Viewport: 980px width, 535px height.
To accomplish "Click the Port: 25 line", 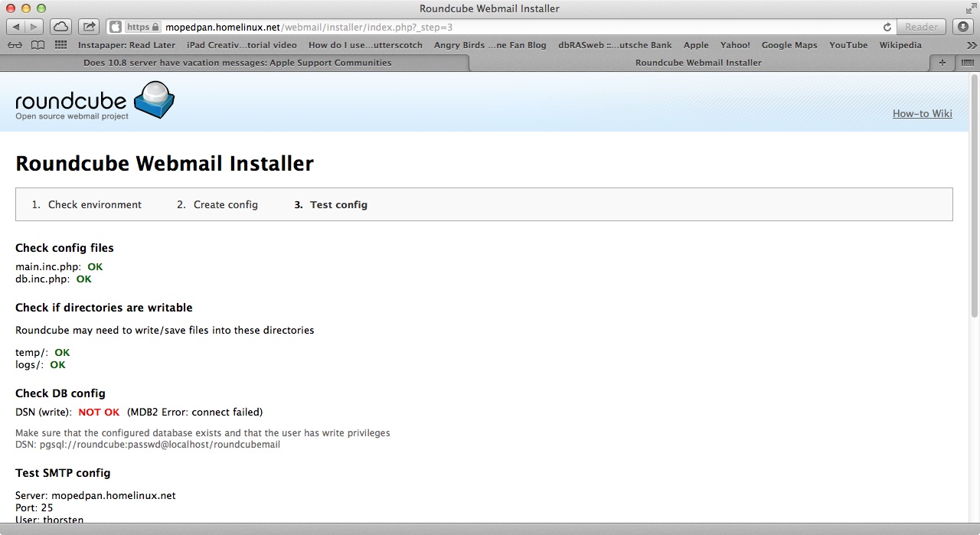I will tap(34, 508).
